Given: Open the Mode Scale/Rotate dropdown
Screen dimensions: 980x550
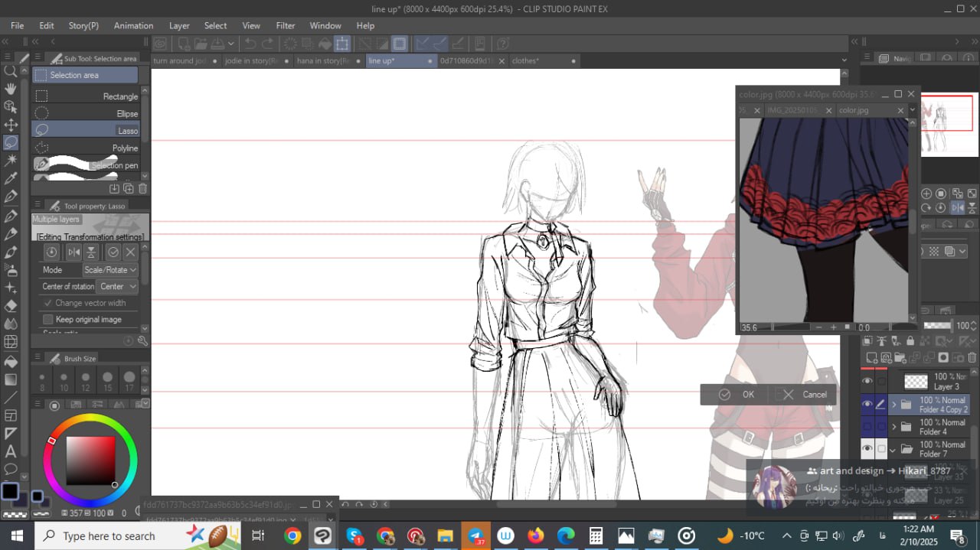Looking at the screenshot, I should point(110,270).
